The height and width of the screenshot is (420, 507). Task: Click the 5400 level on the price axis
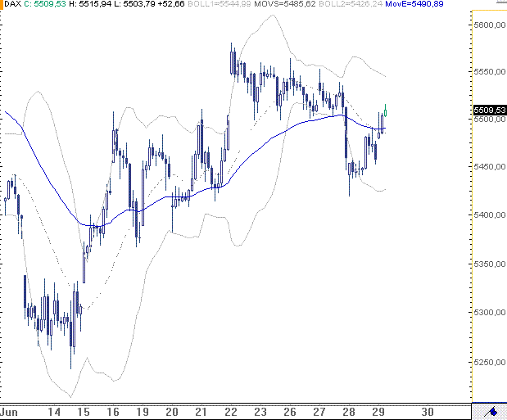coord(487,215)
